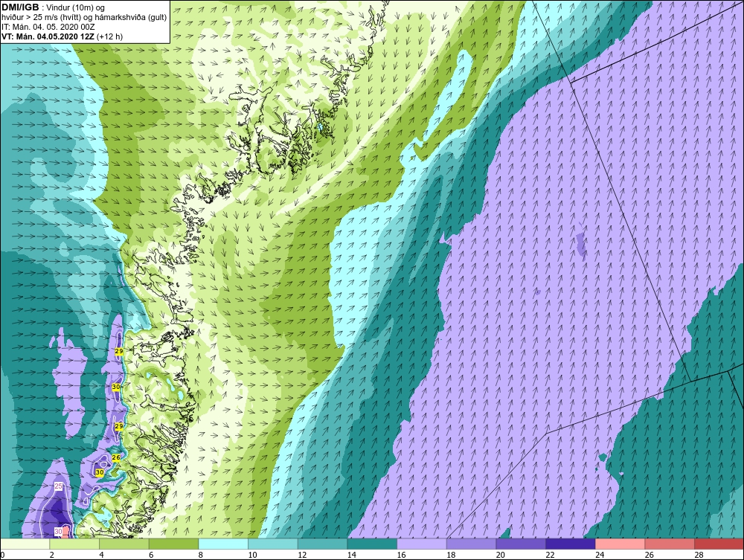Click the "28" value on the color scale
The height and width of the screenshot is (560, 744).
tap(699, 555)
